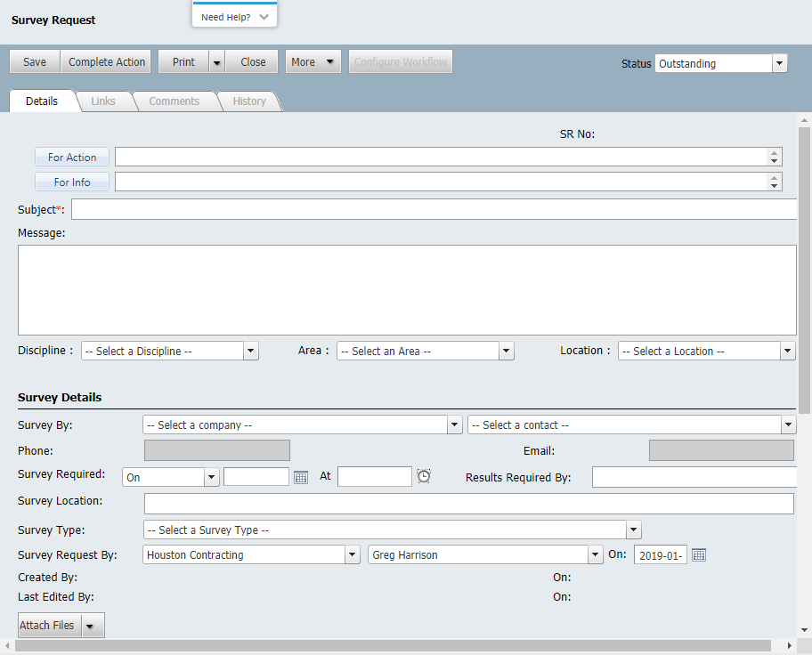Click the Close button
Viewport: 812px width, 655px height.
pos(253,62)
